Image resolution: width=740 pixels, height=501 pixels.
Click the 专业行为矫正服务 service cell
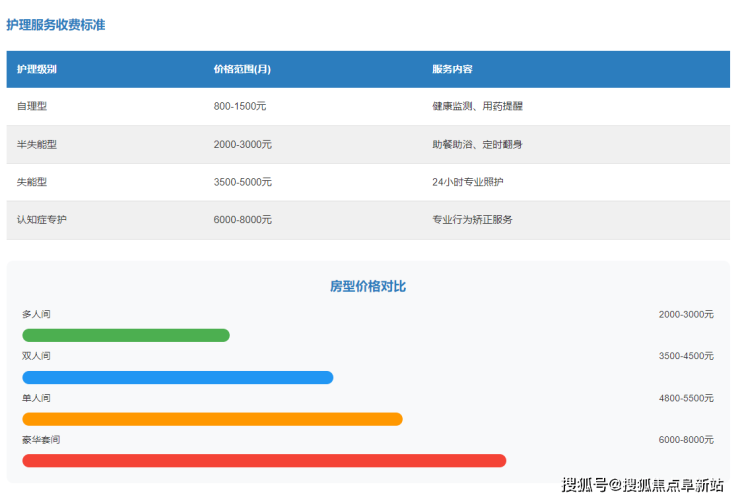[472, 220]
